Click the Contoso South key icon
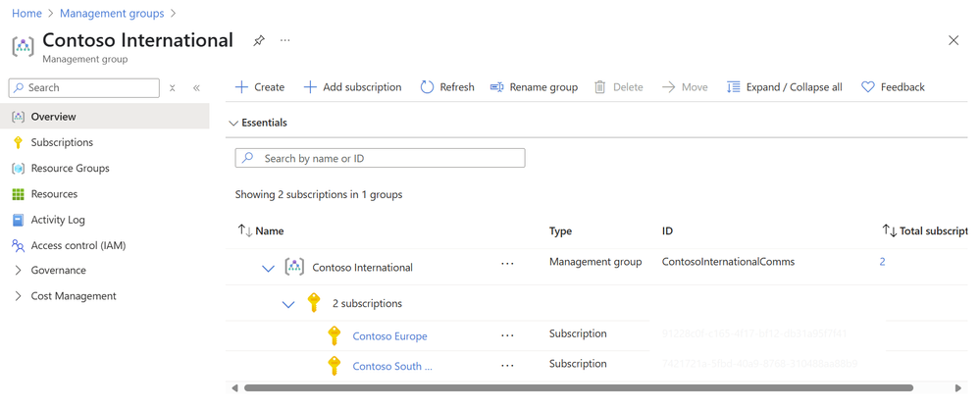 [335, 366]
